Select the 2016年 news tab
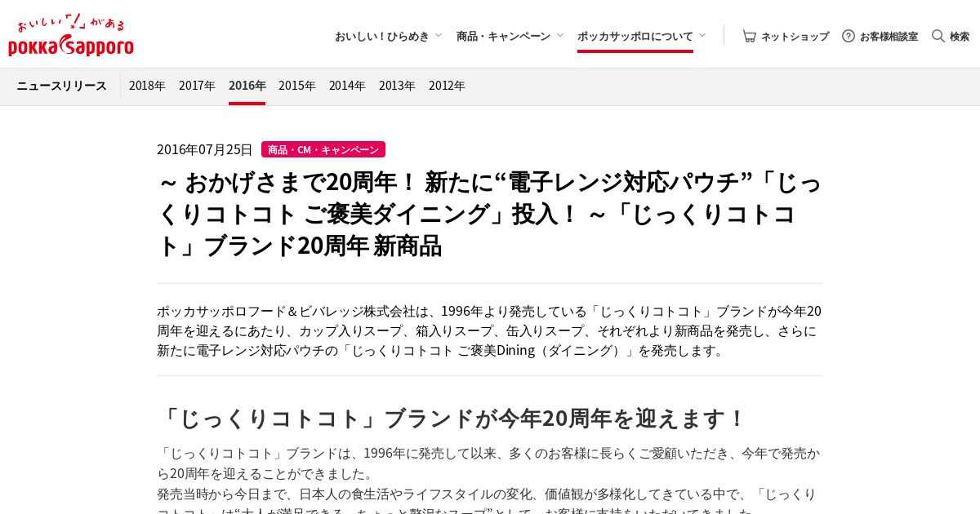The width and height of the screenshot is (980, 514). (247, 86)
